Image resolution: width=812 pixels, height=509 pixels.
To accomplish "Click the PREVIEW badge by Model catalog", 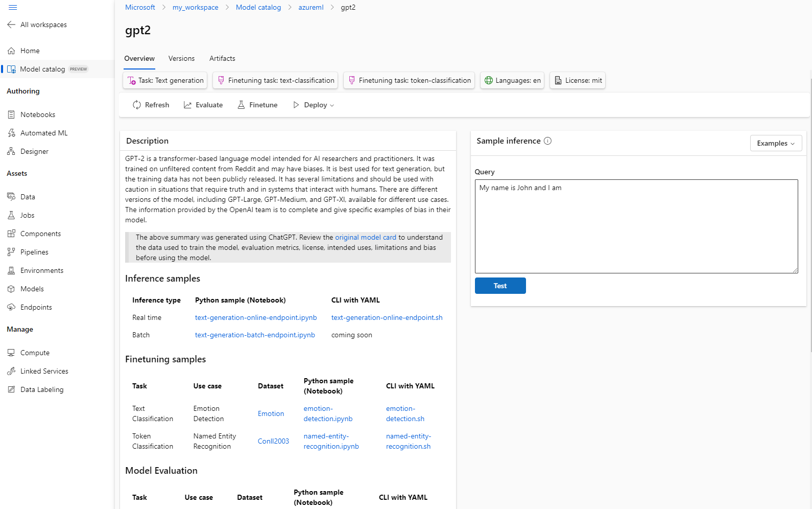I will pos(79,69).
